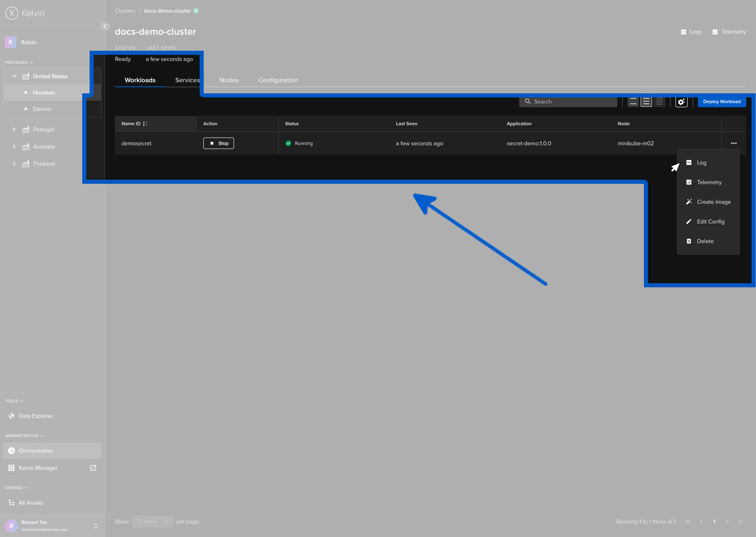Launch Kelvin Manager via external link icon
The height and width of the screenshot is (537, 756).
coord(93,468)
